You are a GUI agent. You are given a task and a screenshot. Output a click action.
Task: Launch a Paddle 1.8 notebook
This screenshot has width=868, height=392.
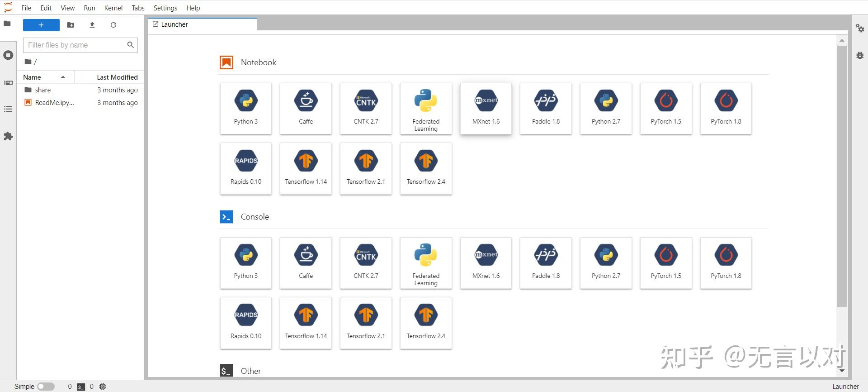(x=546, y=109)
